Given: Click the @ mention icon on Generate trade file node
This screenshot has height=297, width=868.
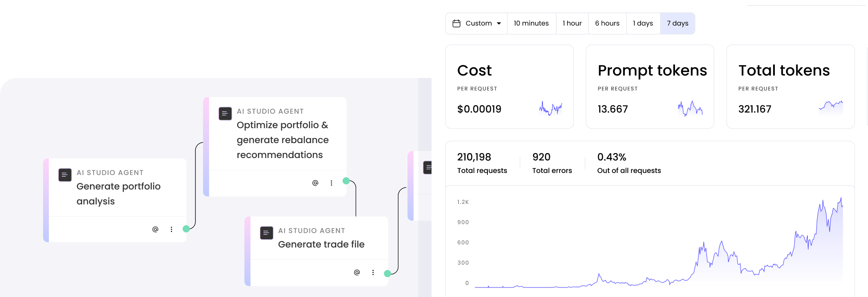Looking at the screenshot, I should tap(357, 273).
